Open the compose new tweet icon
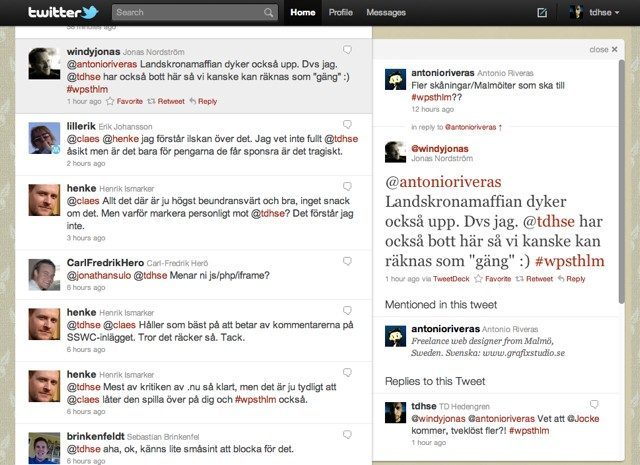Image resolution: width=640 pixels, height=465 pixels. (542, 13)
